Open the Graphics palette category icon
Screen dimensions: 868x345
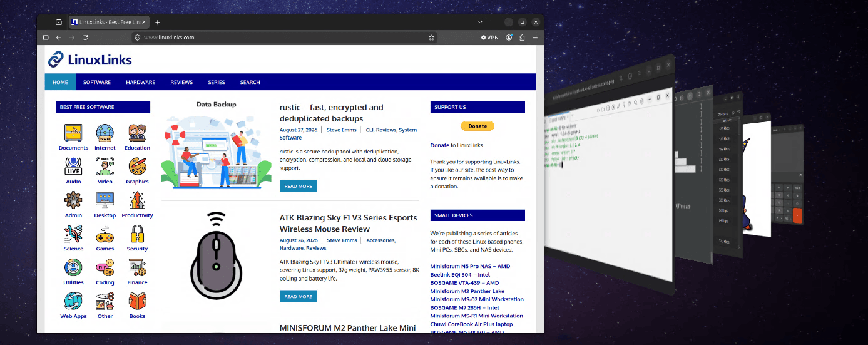tap(137, 167)
